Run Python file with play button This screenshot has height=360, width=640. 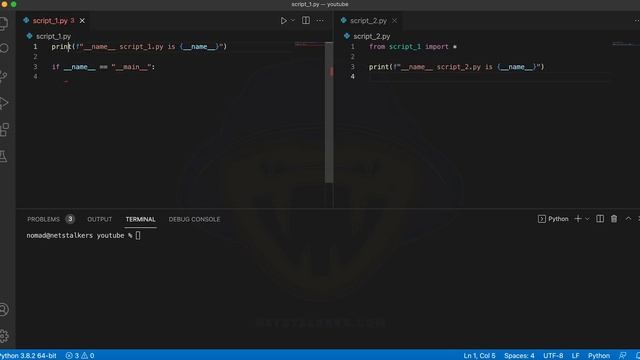(x=283, y=20)
